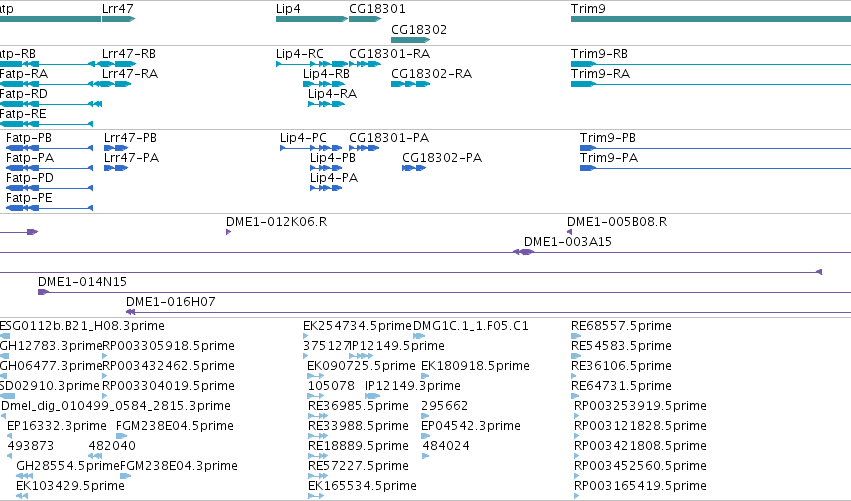Open the CG18301-PA protein feature
851x501 pixels.
click(x=364, y=148)
